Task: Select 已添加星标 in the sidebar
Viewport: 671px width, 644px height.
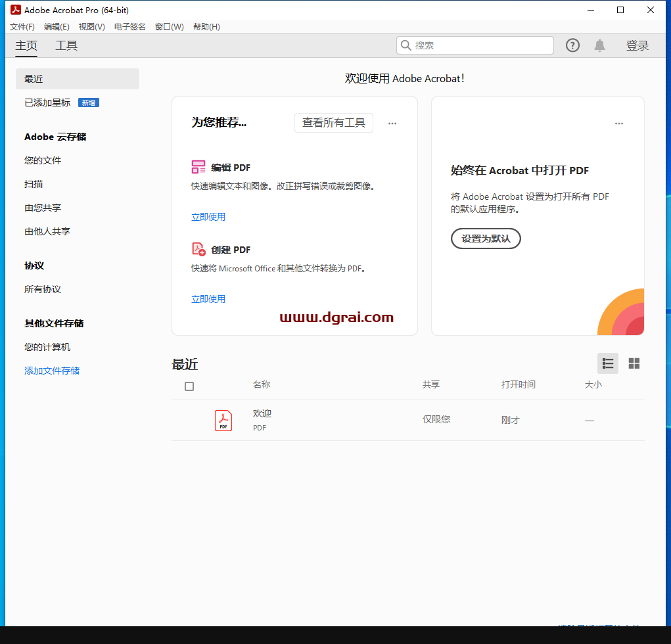Action: click(47, 103)
